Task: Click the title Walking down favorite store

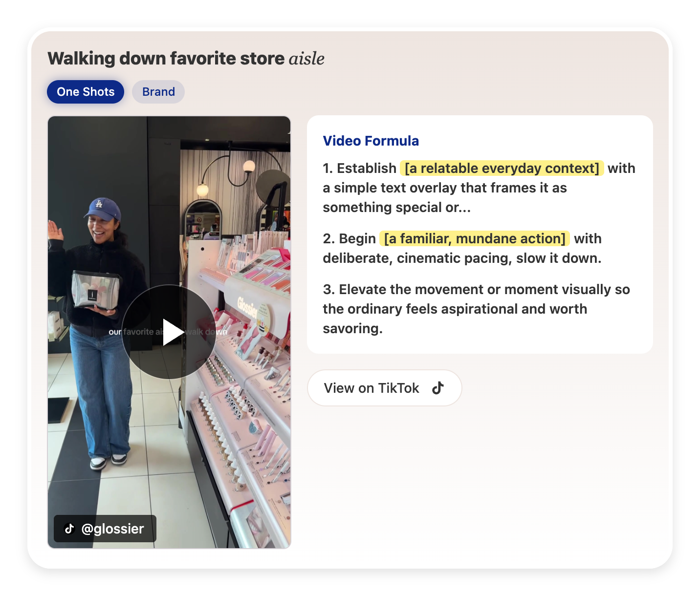Action: pyautogui.click(x=166, y=58)
